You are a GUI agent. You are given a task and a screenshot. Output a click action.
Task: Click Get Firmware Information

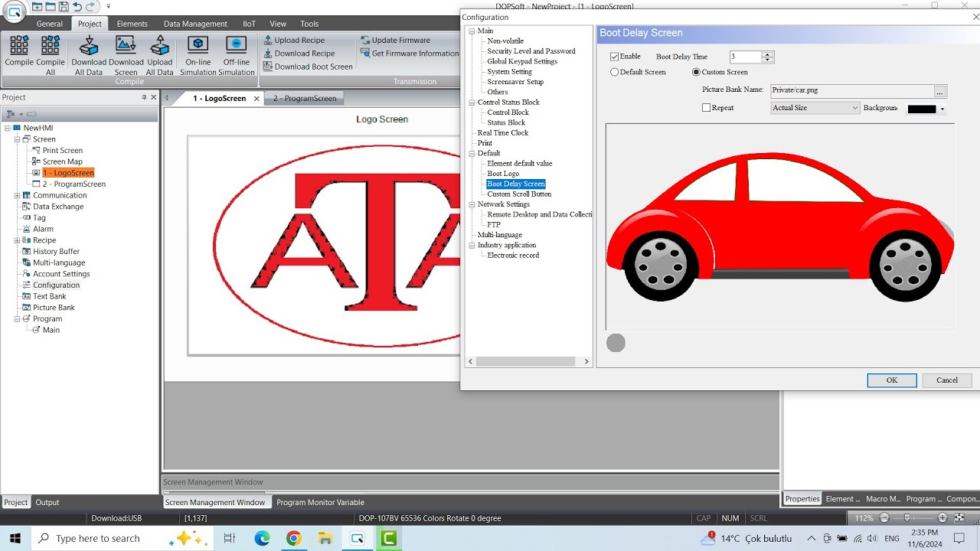click(410, 54)
